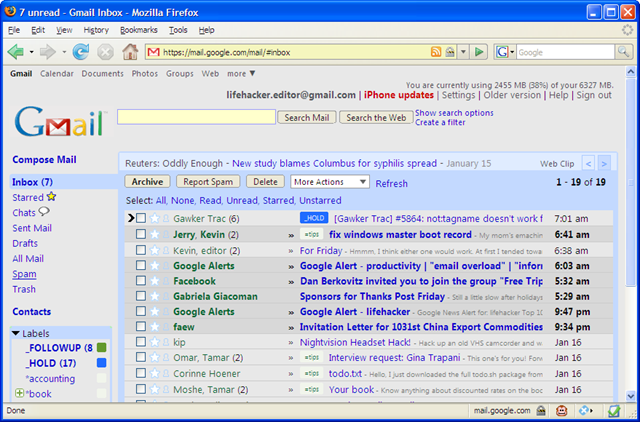Click the RSS feed icon in address bar
Screen dimensions: 640x422
[x=436, y=52]
